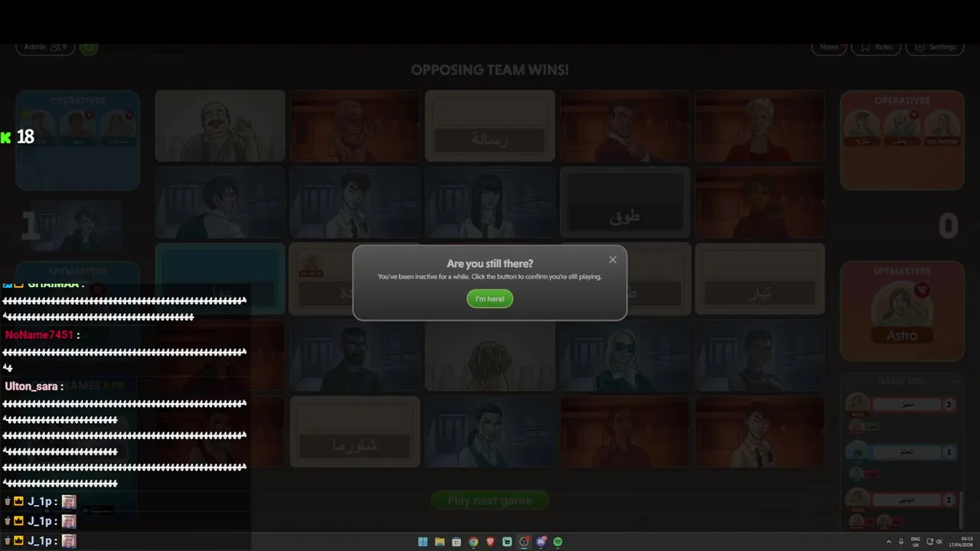This screenshot has height=551, width=980.
Task: Click the dog picture card
Action: pyautogui.click(x=490, y=355)
